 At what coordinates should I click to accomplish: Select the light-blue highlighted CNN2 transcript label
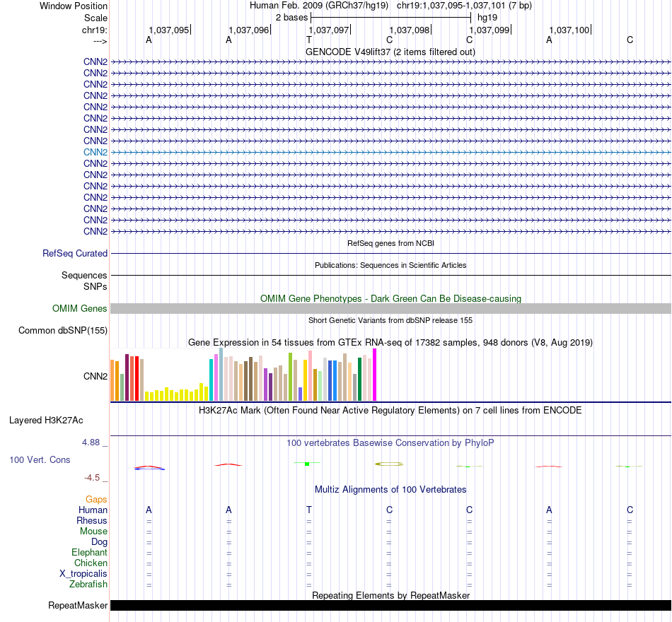coord(95,152)
